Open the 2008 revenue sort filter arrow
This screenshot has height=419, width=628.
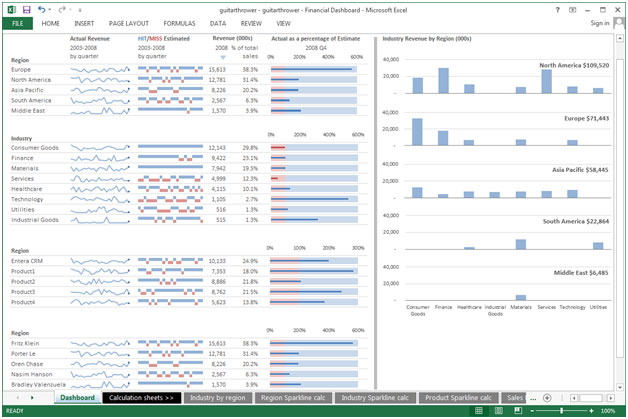click(x=223, y=57)
